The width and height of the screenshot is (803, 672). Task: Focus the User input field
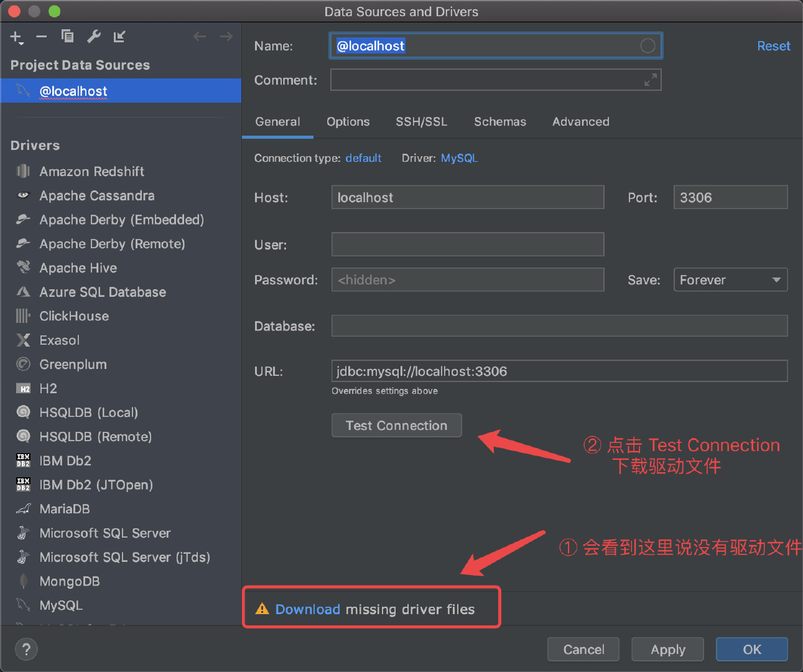(x=468, y=244)
